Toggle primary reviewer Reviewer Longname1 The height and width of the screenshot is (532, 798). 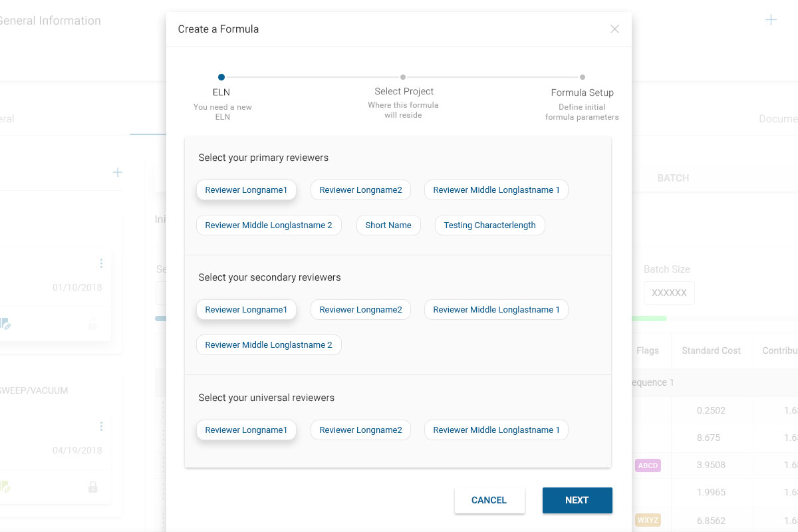(246, 190)
